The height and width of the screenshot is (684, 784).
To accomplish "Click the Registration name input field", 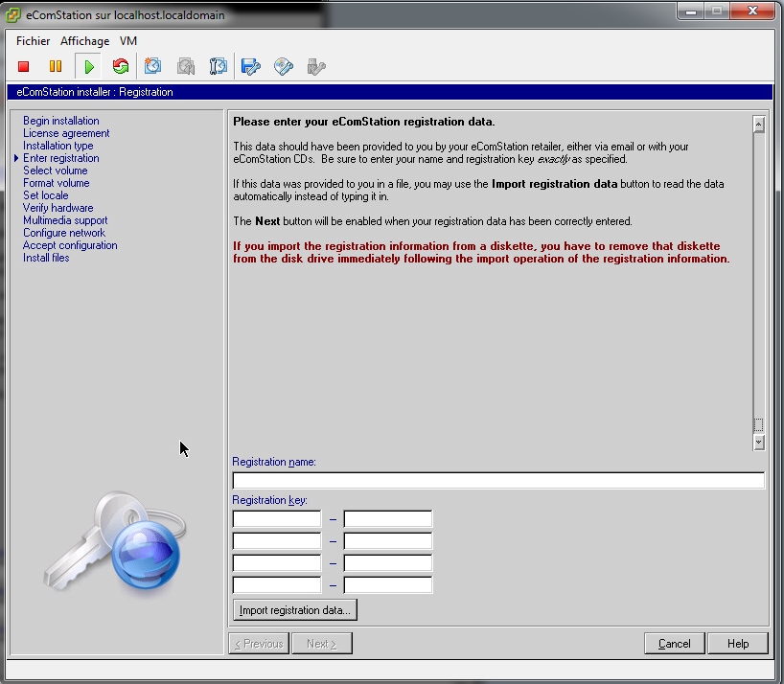I will pos(498,481).
